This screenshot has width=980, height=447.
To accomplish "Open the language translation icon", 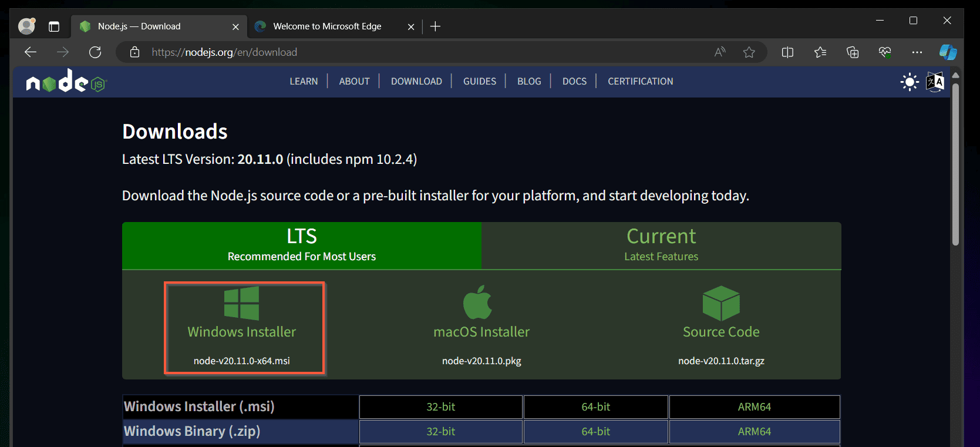I will click(935, 82).
